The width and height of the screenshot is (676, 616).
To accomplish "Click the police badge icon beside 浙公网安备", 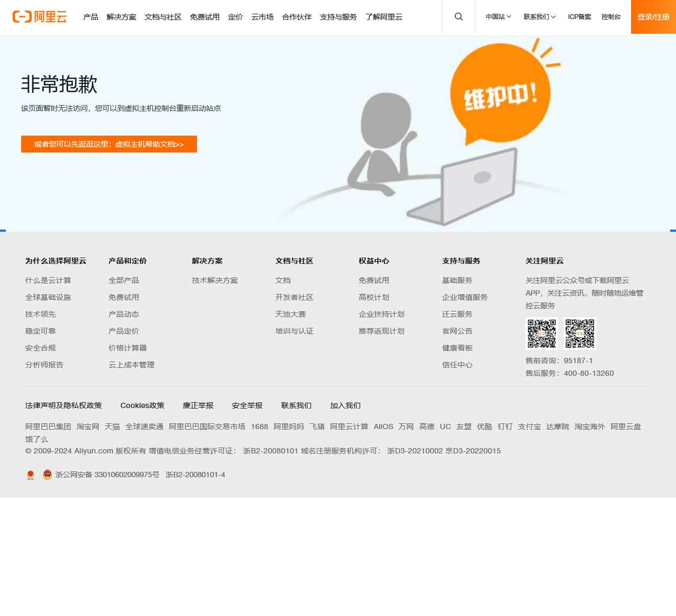I will coord(48,475).
